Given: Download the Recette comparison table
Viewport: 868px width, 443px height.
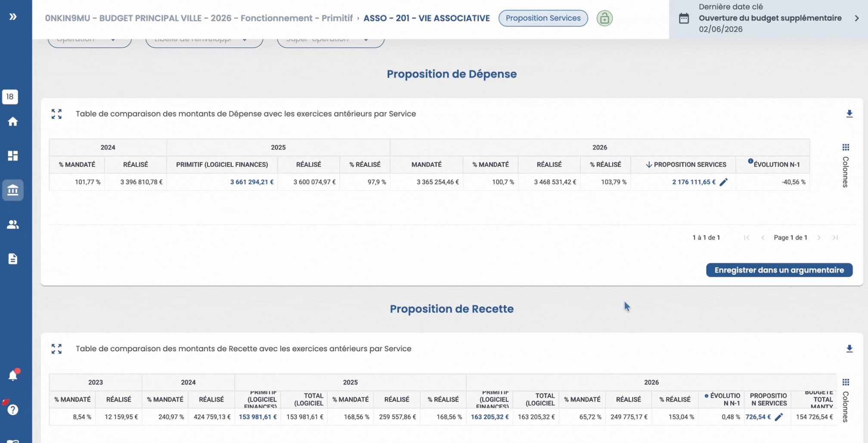Looking at the screenshot, I should coord(849,349).
